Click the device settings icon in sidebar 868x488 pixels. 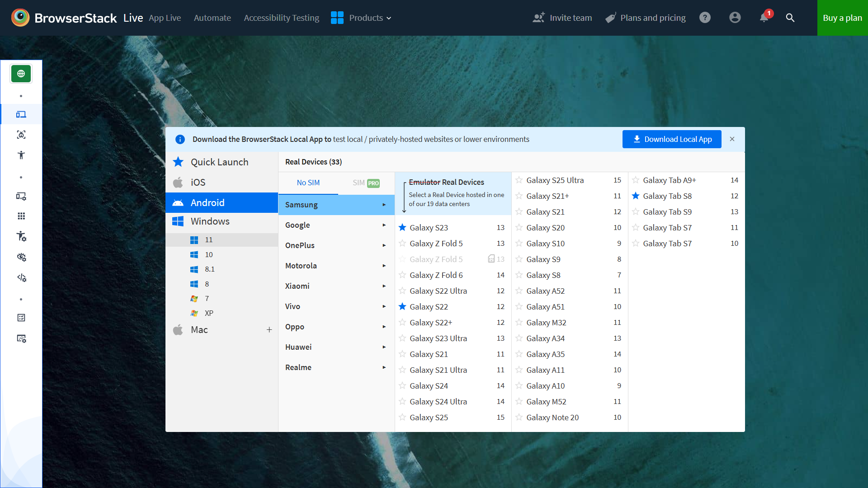pyautogui.click(x=21, y=196)
